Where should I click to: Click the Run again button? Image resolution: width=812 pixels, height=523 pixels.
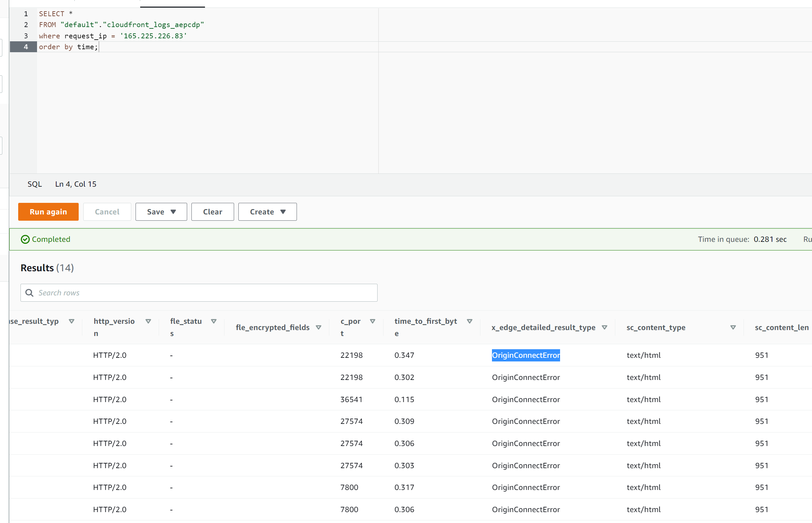48,211
